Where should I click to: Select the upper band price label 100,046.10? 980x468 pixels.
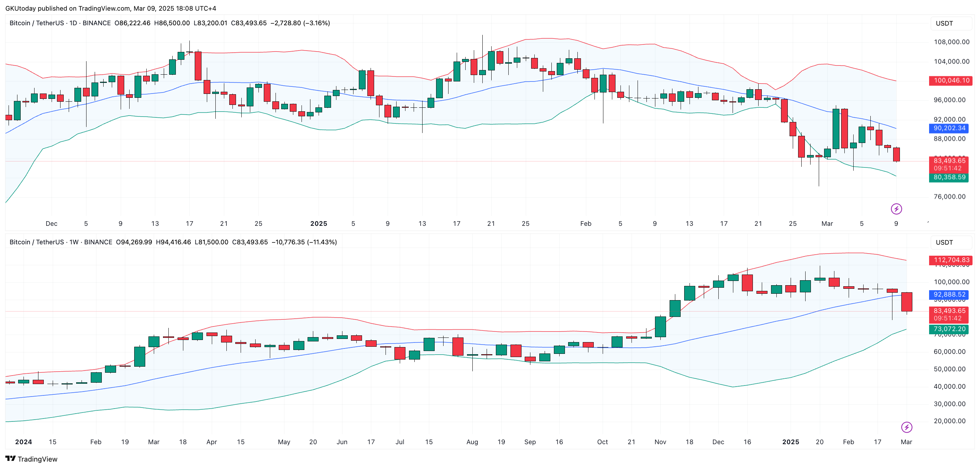pyautogui.click(x=950, y=81)
